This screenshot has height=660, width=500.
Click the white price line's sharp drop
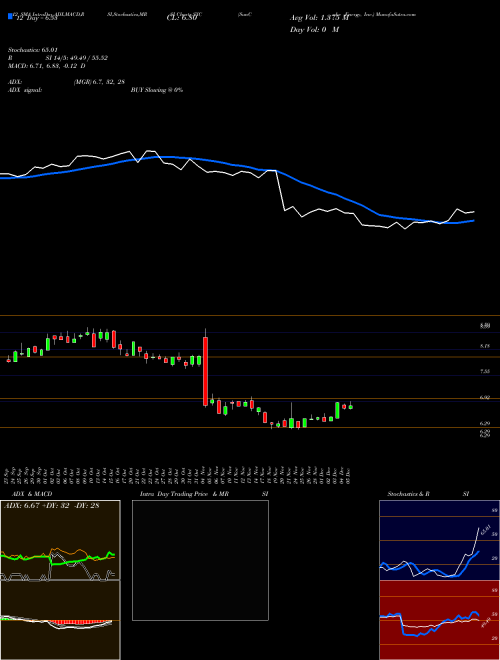tap(280, 190)
